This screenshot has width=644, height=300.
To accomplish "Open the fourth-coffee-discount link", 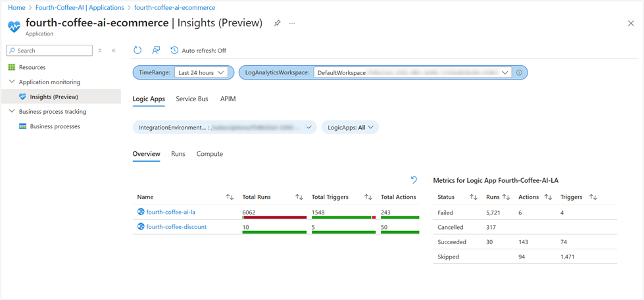I will click(176, 227).
